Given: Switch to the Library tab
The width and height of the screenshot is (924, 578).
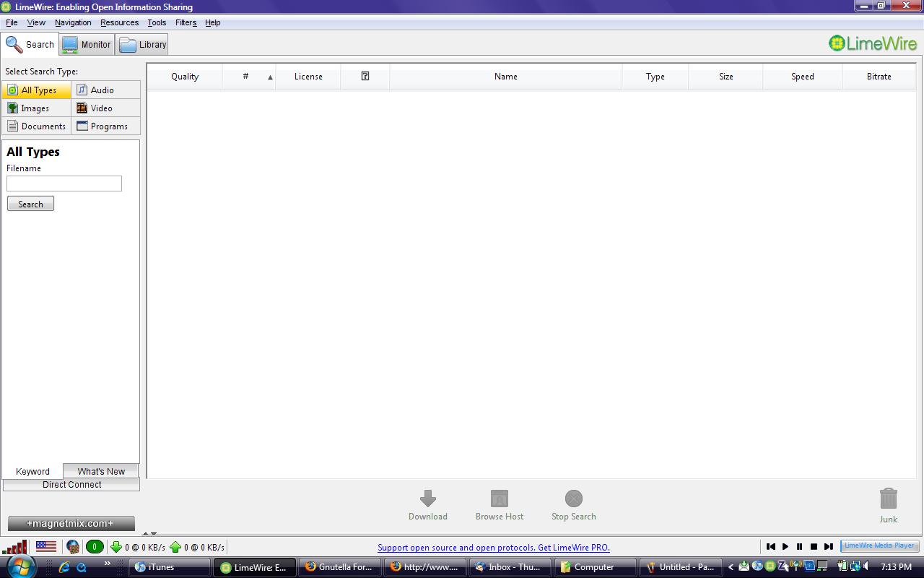Looking at the screenshot, I should 143,44.
